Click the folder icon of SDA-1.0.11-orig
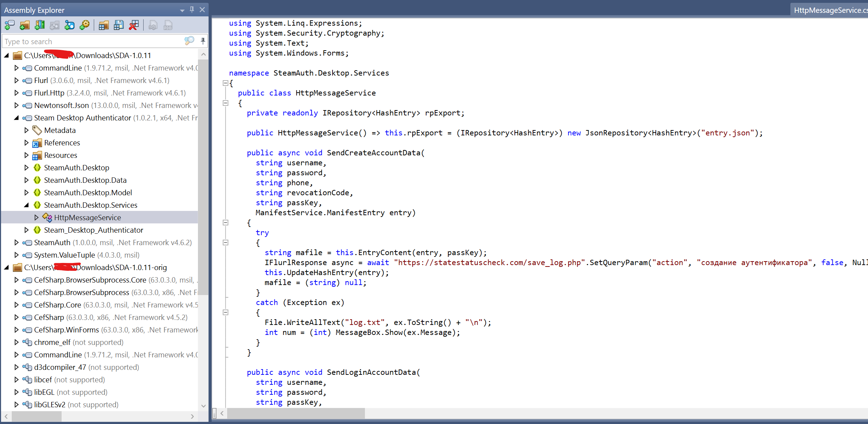Screen dimensions: 868x424 click(17, 268)
